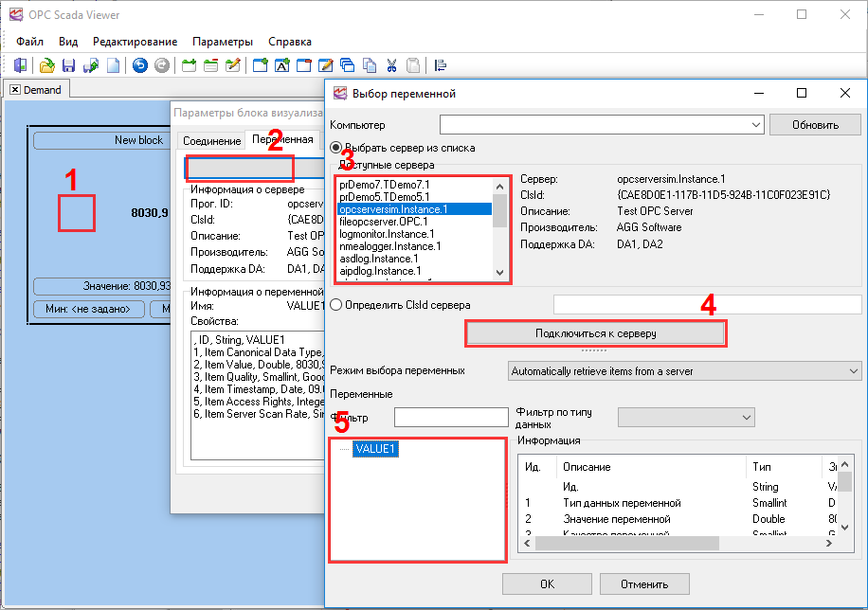868x610 pixels.
Task: Click the stacked windows toolbar icon
Action: pos(348,65)
